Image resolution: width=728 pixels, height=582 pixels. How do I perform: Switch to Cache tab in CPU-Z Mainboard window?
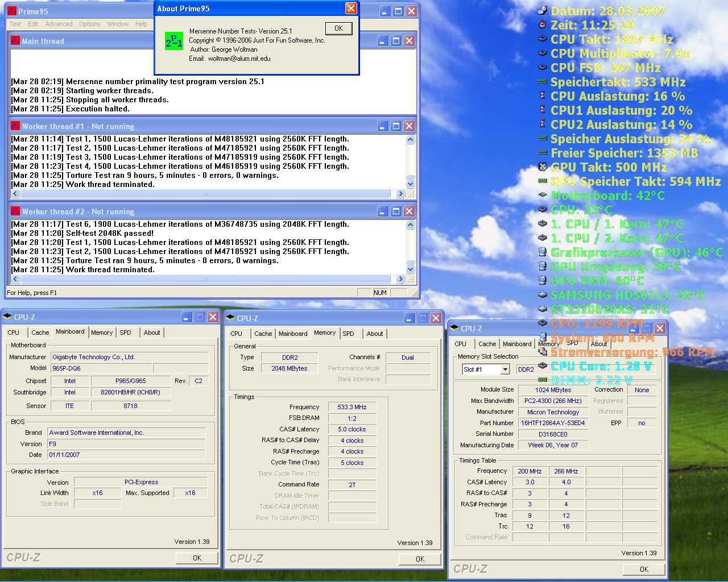tap(40, 332)
